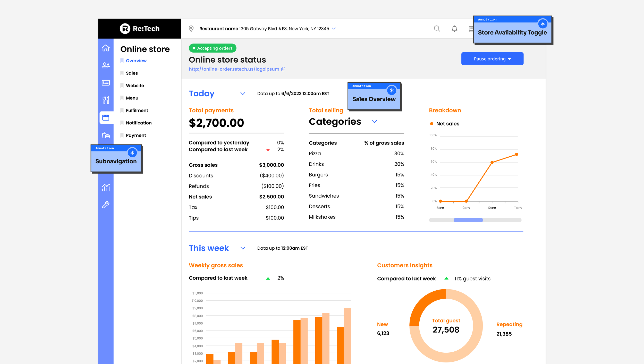Click the Breakdown chart horizontal scrollbar thumb
Image resolution: width=644 pixels, height=364 pixels.
pyautogui.click(x=468, y=220)
